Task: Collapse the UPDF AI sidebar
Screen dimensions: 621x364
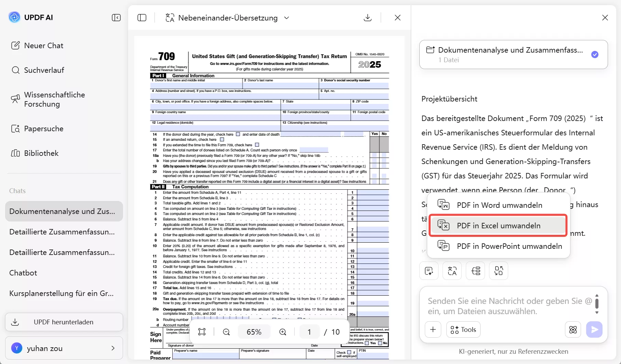Action: (x=116, y=17)
